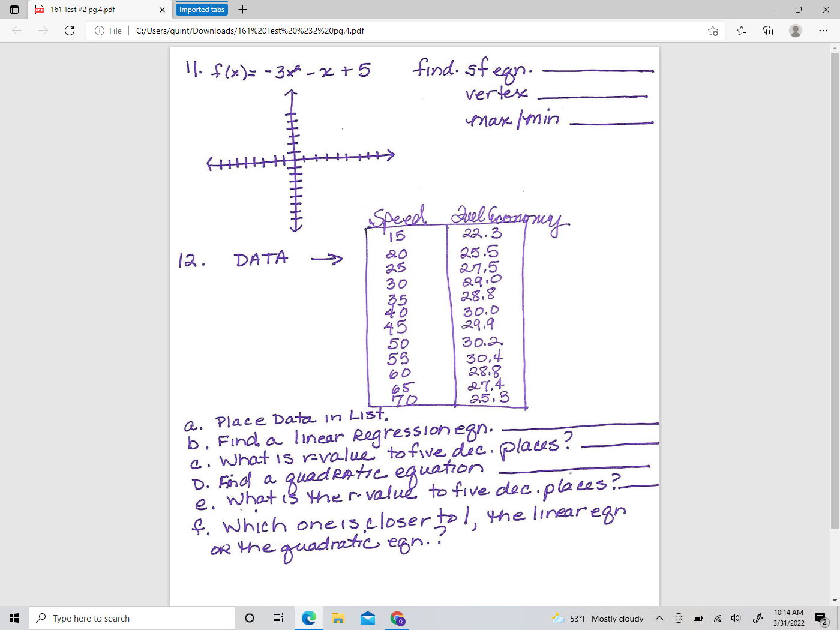This screenshot has width=840, height=630.
Task: Open Collections in Edge
Action: click(767, 31)
